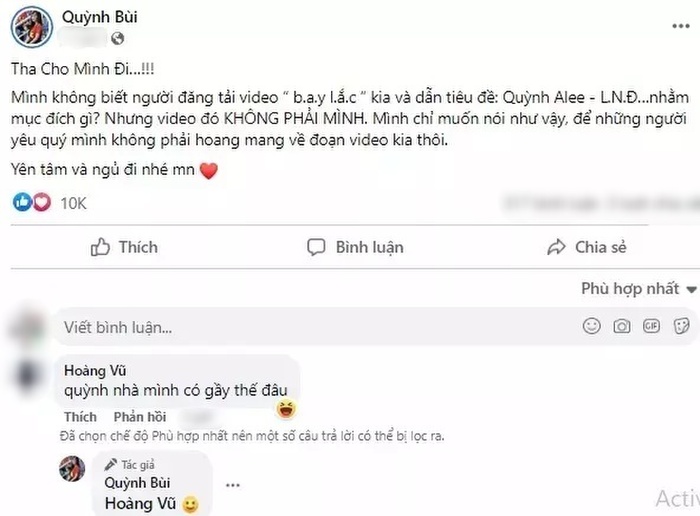Reply to Hoàng Vũ via Phản hồi
The height and width of the screenshot is (516, 700).
[140, 417]
